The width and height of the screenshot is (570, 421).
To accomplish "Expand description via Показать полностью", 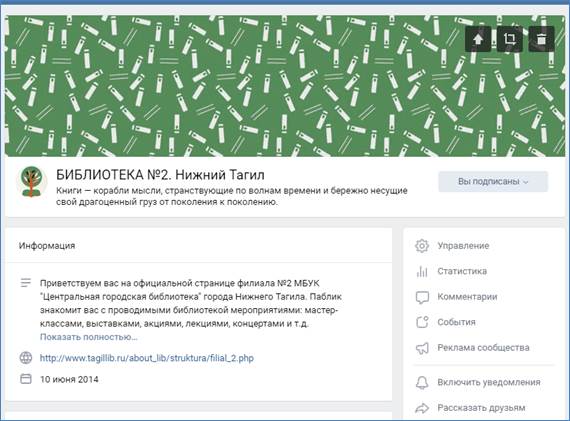I will tap(89, 337).
